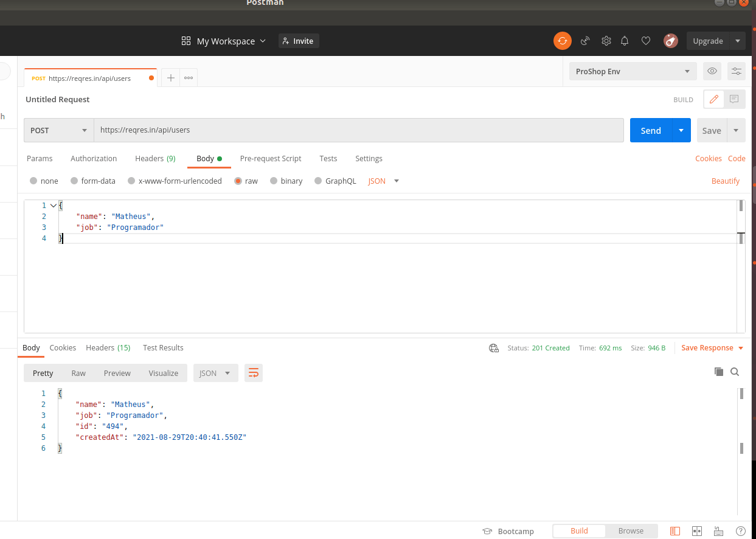Open the Save Response dropdown

pyautogui.click(x=712, y=348)
